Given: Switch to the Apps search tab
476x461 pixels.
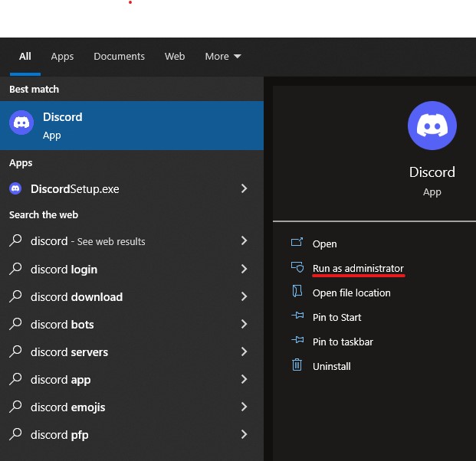Looking at the screenshot, I should click(x=62, y=57).
